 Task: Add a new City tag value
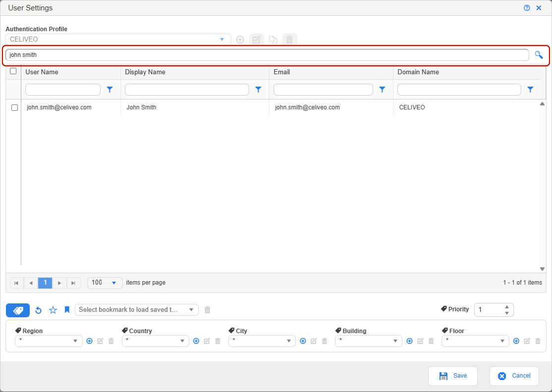point(303,341)
